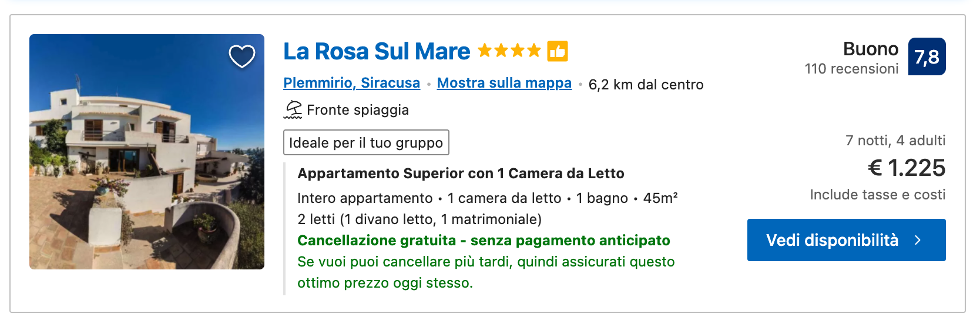Click the € 1.225 price
This screenshot has height=320, width=980.
point(907,168)
